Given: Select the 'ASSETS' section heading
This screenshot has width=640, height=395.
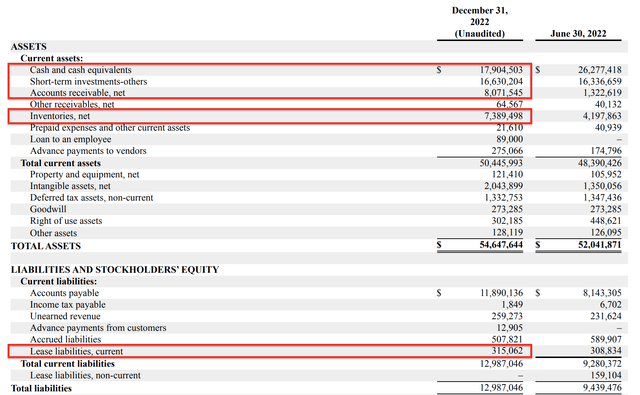Looking at the screenshot, I should 29,47.
